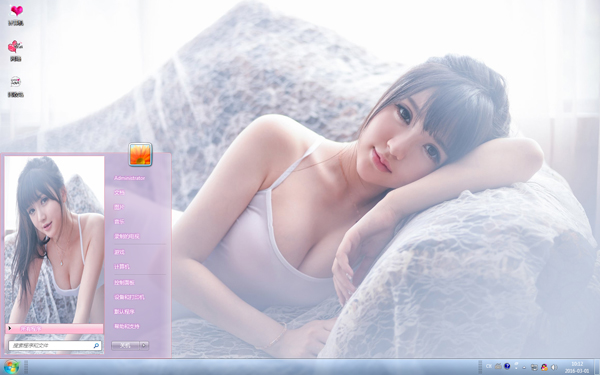Click the 搜索程序和文件 search box
600x375 pixels.
pos(55,346)
